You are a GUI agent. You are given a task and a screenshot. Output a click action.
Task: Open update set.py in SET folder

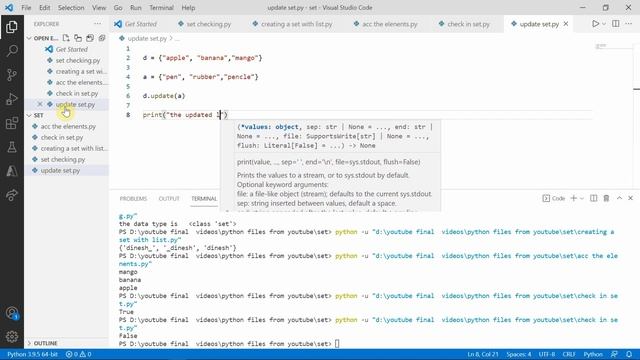60,171
